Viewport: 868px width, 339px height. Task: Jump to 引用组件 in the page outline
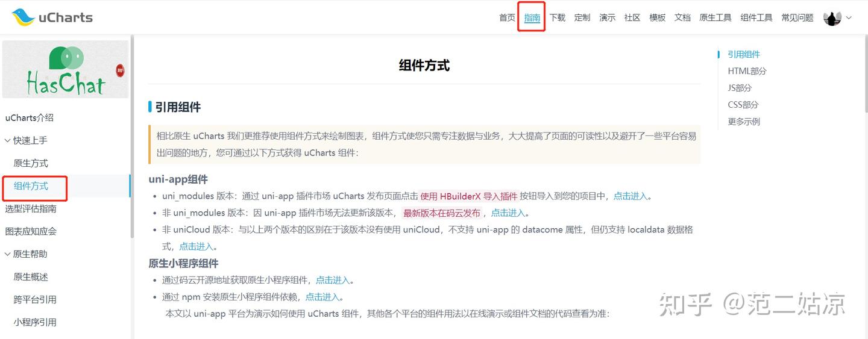[744, 54]
